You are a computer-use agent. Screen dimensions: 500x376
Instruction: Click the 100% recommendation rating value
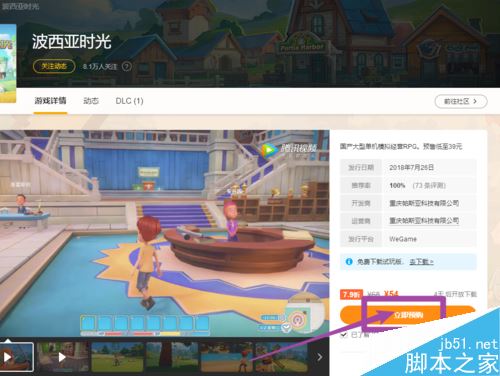click(397, 185)
